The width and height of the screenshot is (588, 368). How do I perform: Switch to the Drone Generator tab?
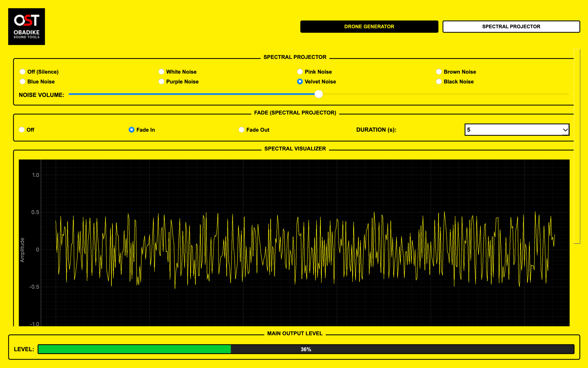tap(369, 27)
